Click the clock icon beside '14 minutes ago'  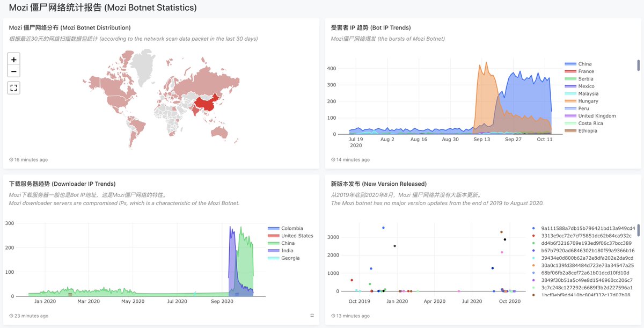(x=333, y=159)
